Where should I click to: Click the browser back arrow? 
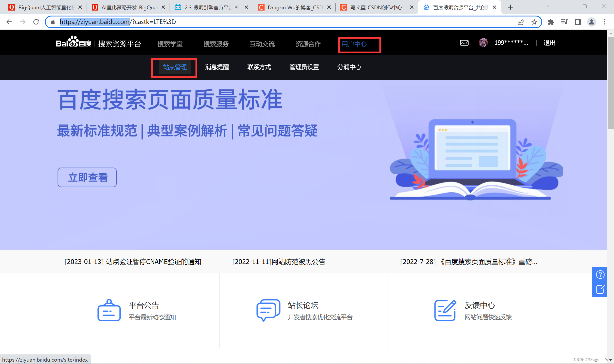[x=9, y=22]
